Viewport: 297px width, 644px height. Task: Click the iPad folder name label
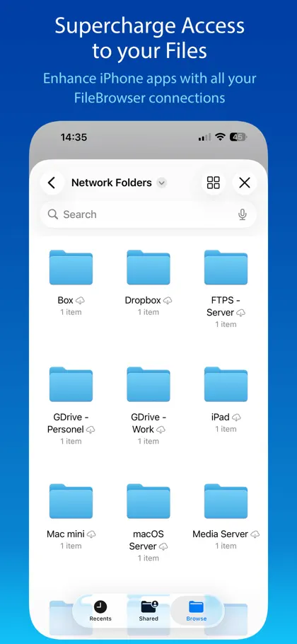point(221,418)
